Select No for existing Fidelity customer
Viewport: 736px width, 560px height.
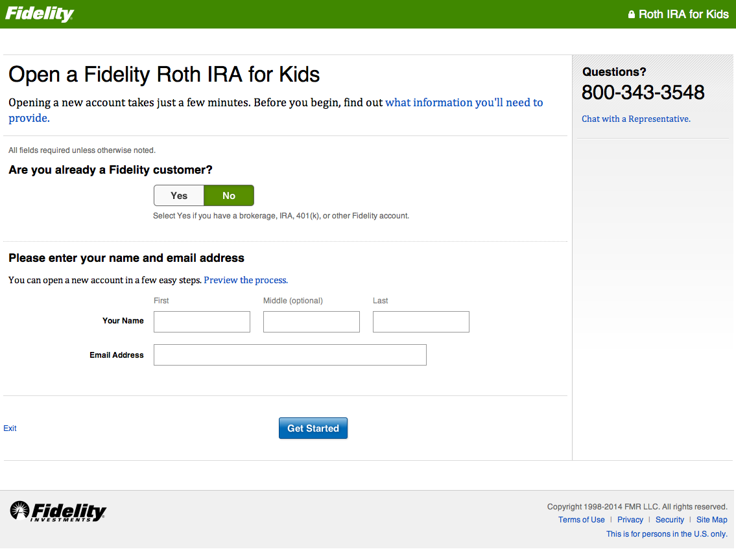coord(229,196)
